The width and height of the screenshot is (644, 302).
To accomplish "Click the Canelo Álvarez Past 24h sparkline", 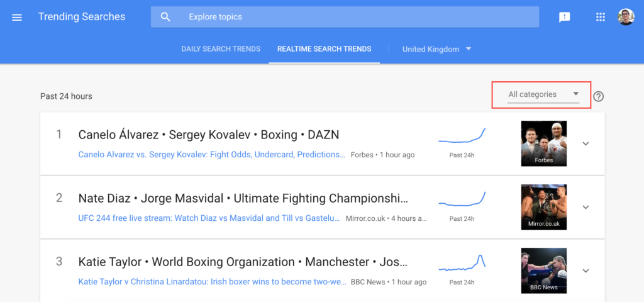I will coord(462,136).
